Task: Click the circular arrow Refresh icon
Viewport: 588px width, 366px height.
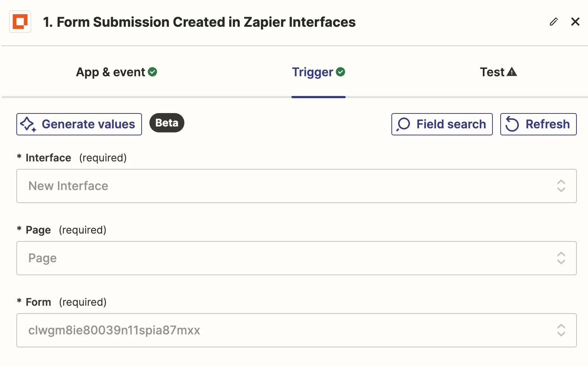Action: coord(512,124)
